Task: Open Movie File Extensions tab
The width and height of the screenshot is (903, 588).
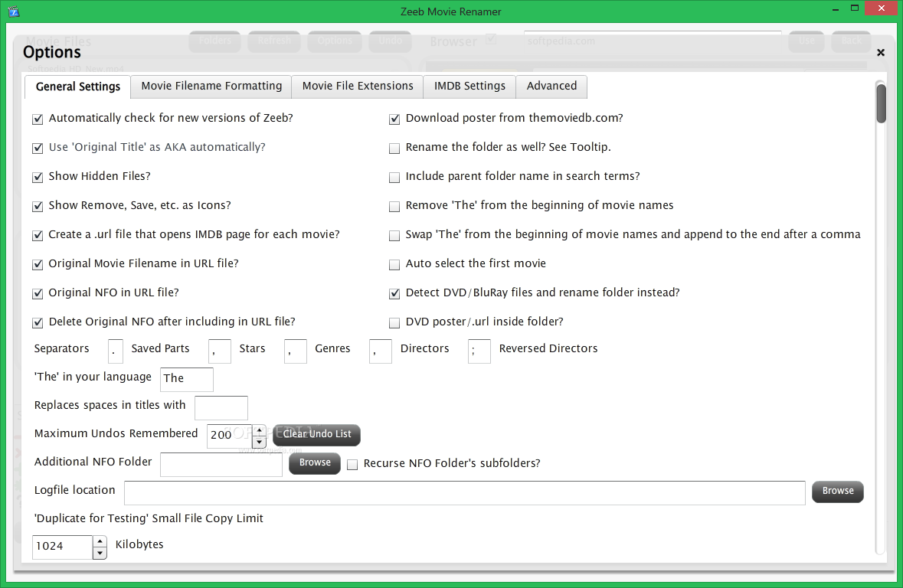Action: [x=358, y=86]
